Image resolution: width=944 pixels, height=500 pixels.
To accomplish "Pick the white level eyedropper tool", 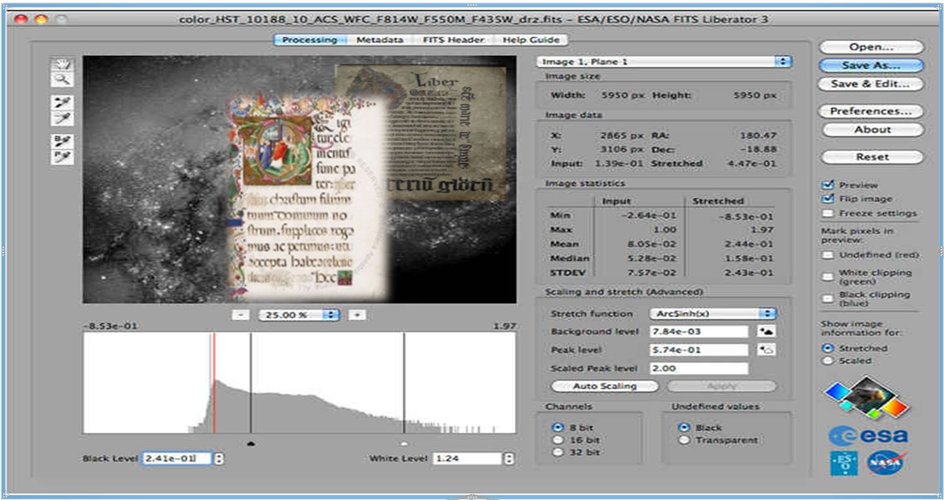I will [x=63, y=119].
